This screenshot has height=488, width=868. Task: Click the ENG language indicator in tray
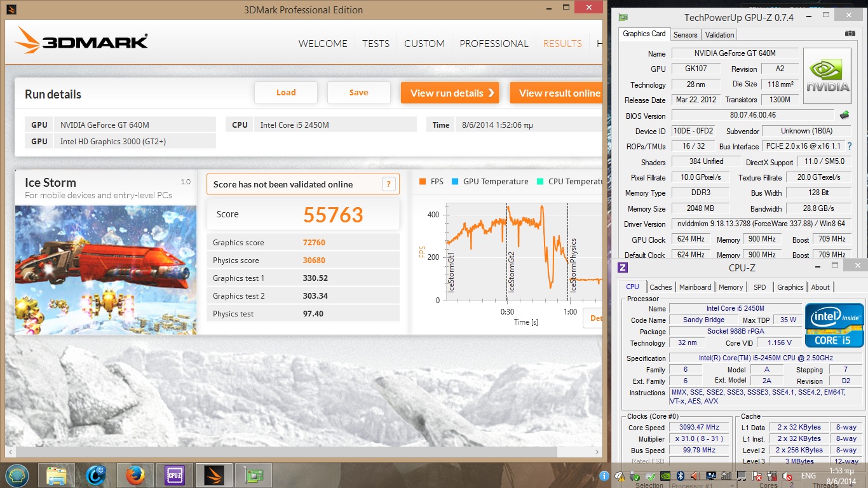[x=808, y=476]
